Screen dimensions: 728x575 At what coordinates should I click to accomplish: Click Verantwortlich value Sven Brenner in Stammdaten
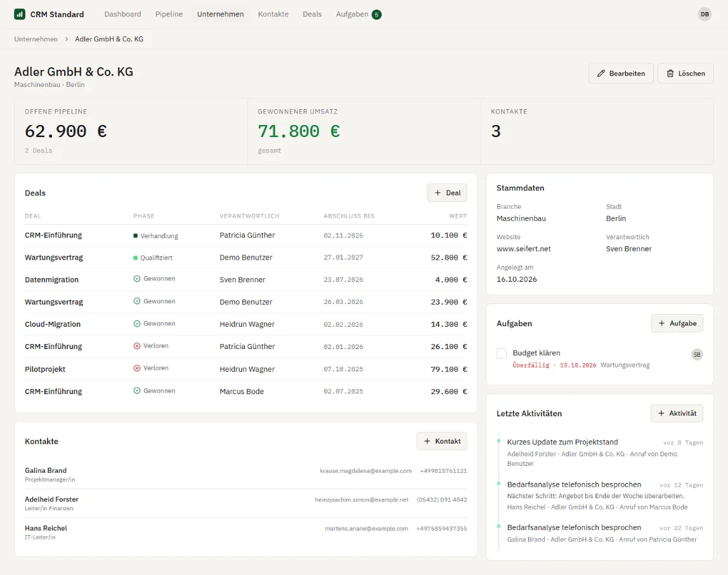628,249
